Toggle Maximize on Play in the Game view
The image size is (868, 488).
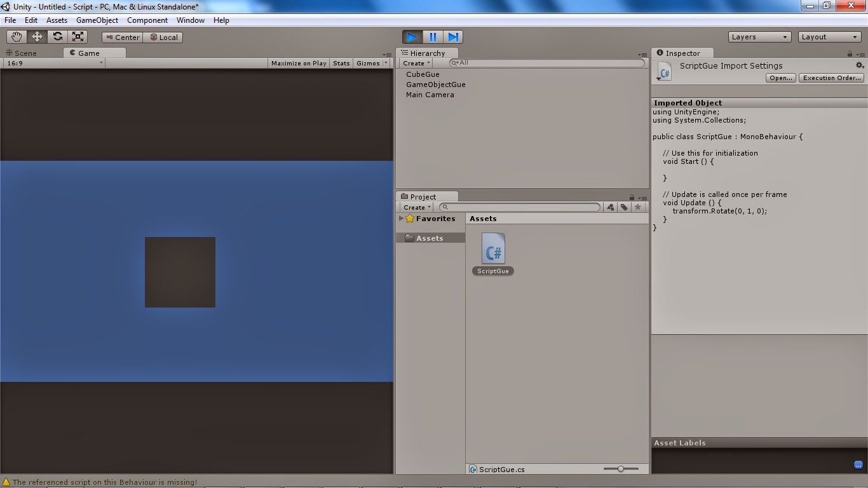point(299,63)
